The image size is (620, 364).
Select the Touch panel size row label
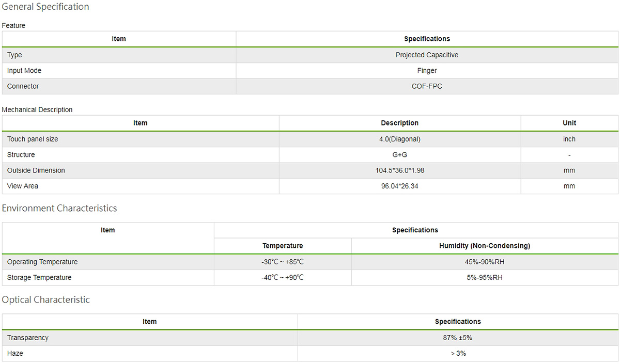coord(33,139)
